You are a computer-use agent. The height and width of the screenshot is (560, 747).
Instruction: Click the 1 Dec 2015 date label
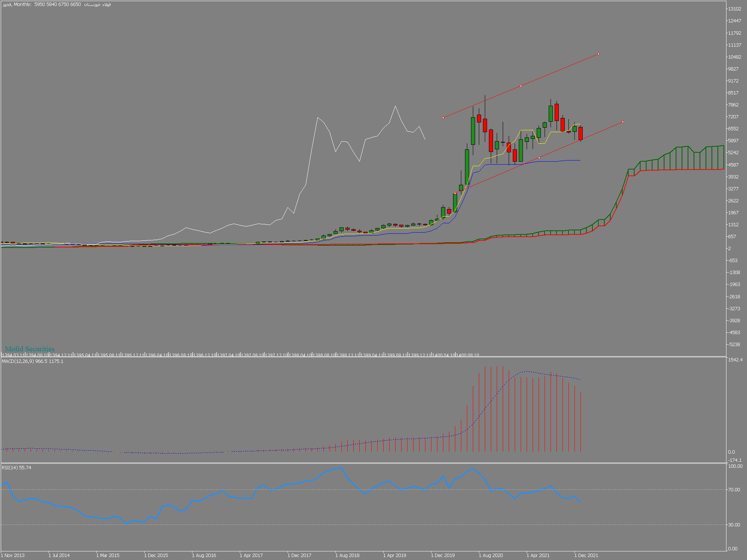pyautogui.click(x=156, y=556)
